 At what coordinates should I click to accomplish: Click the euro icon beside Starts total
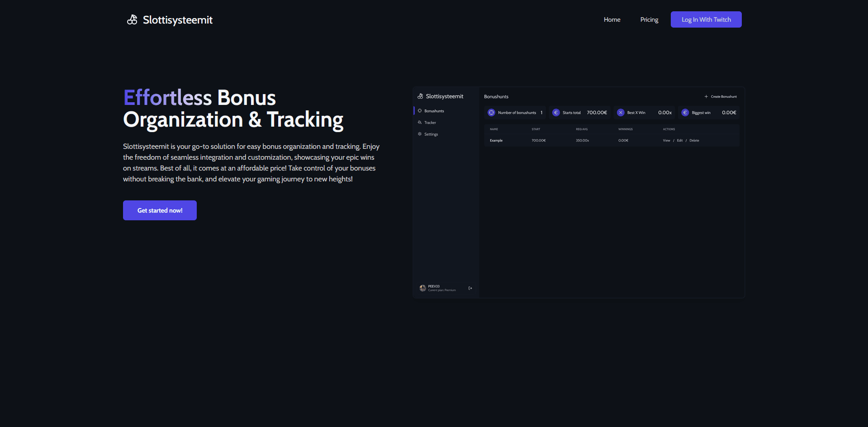pyautogui.click(x=556, y=113)
